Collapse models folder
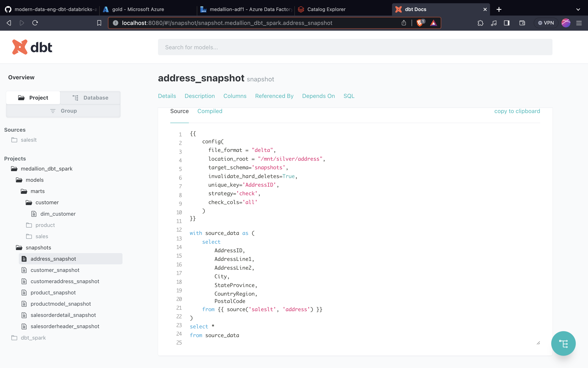 pos(30,180)
